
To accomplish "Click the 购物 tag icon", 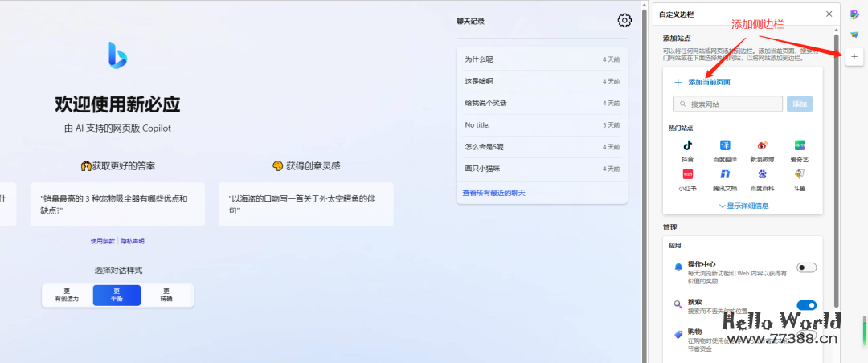I will [x=678, y=334].
